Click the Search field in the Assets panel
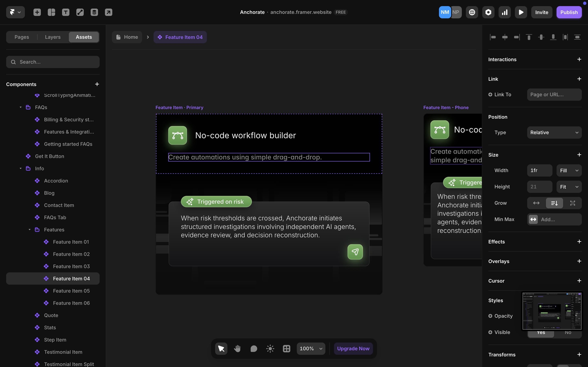The image size is (588, 367). (x=53, y=62)
